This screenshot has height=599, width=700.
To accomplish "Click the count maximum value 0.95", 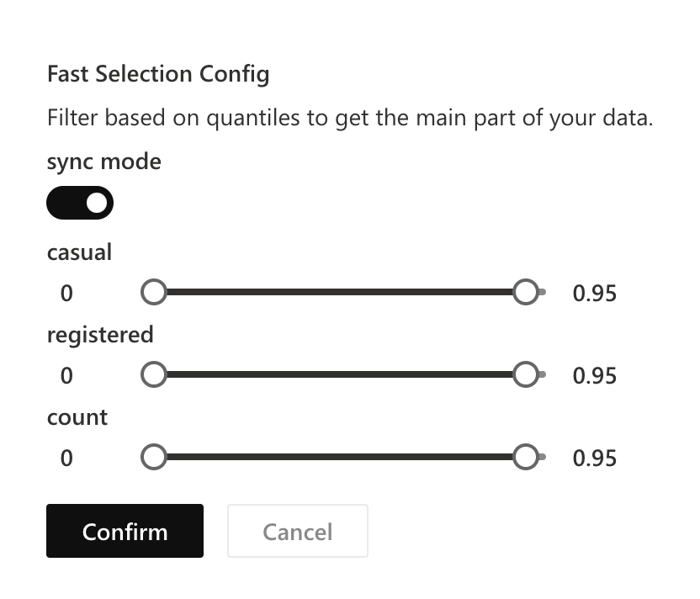I will click(x=594, y=458).
